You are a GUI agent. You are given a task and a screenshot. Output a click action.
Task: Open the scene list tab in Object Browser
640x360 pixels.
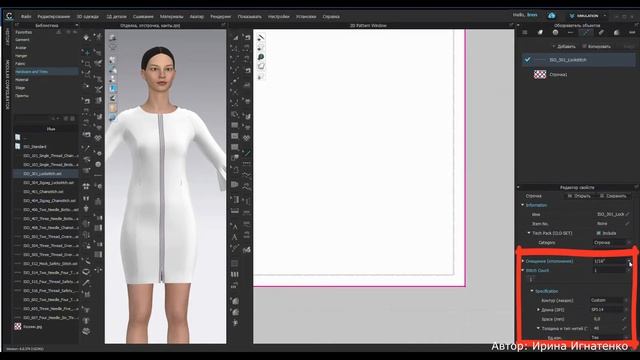(525, 32)
